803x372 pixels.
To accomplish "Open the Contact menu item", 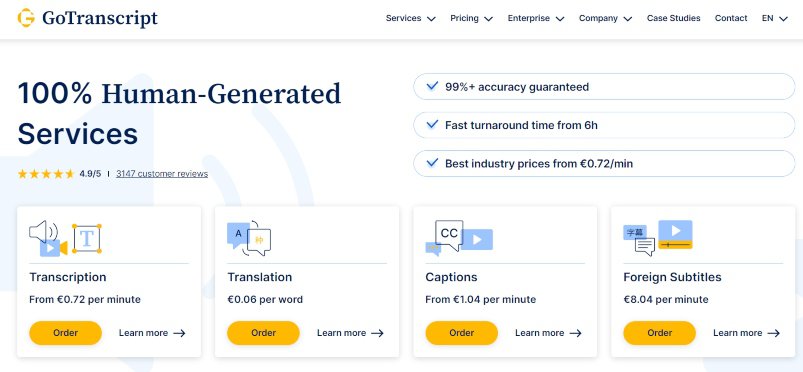I will (x=731, y=18).
